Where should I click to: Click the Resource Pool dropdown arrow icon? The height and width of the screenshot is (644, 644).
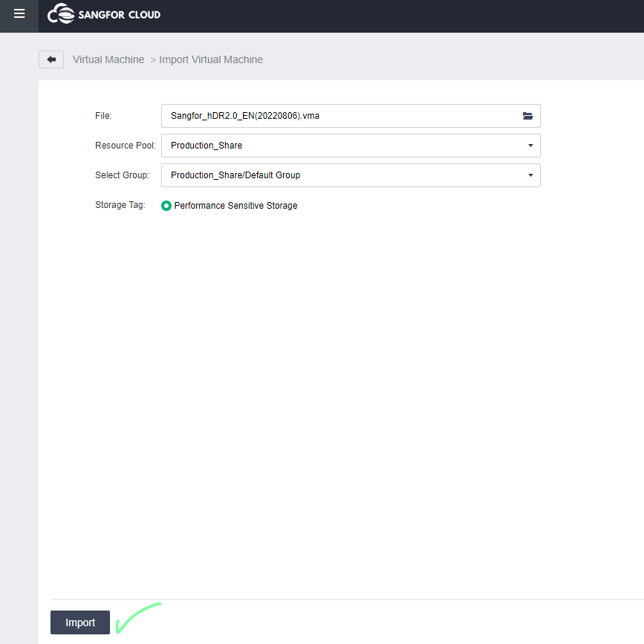pyautogui.click(x=530, y=146)
